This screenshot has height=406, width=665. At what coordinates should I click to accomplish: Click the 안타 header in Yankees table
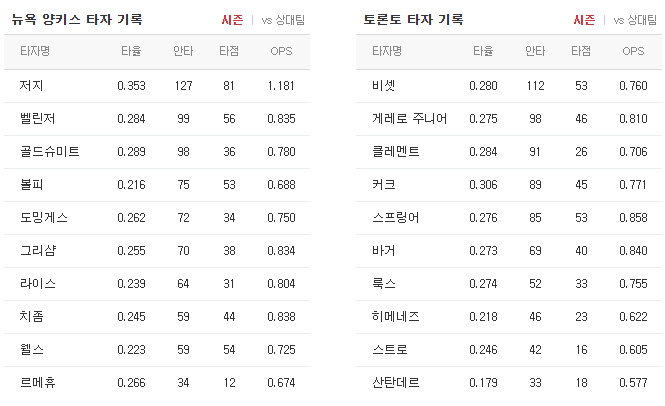coord(183,51)
